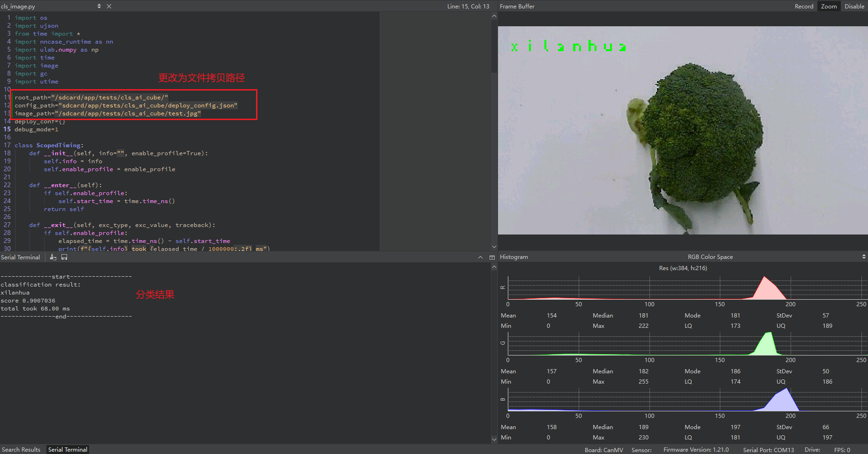Click the Board: CanMV status entry
Viewport: 868px width, 454px height.
pos(604,450)
